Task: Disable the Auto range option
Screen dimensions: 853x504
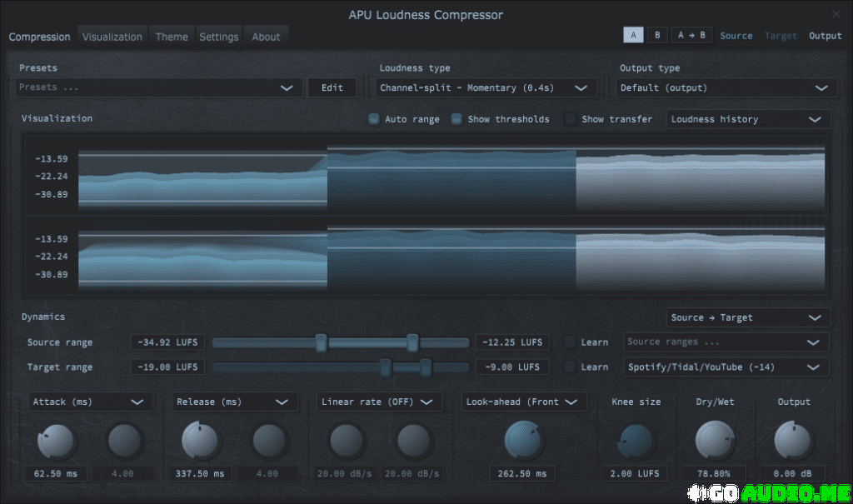Action: [x=373, y=118]
